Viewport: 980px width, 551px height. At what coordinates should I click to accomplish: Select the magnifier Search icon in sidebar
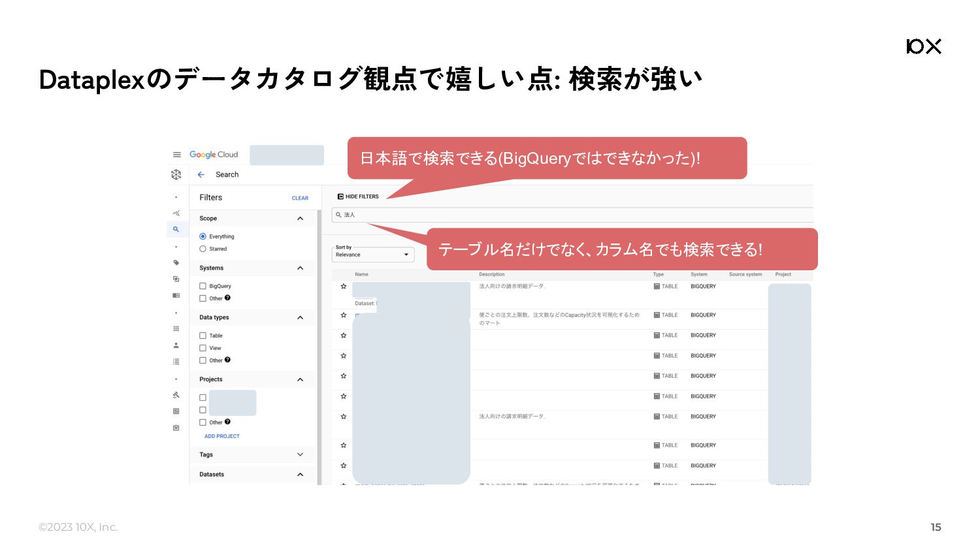[176, 230]
